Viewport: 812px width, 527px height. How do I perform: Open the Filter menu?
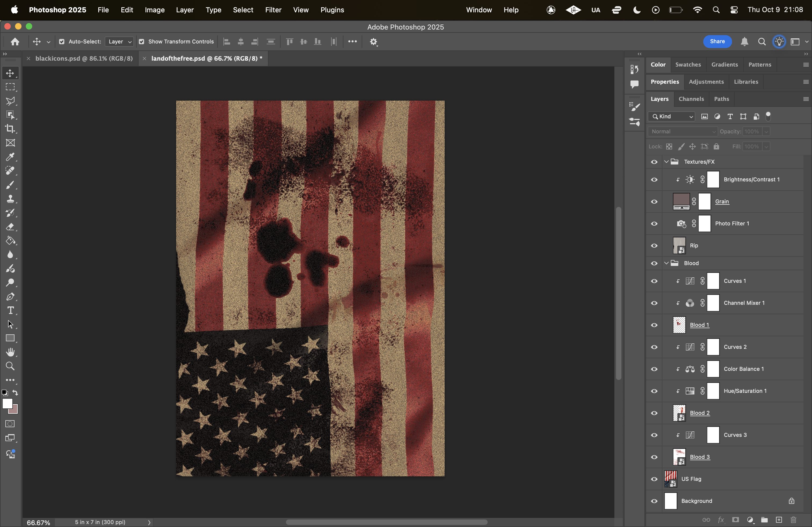coord(273,10)
